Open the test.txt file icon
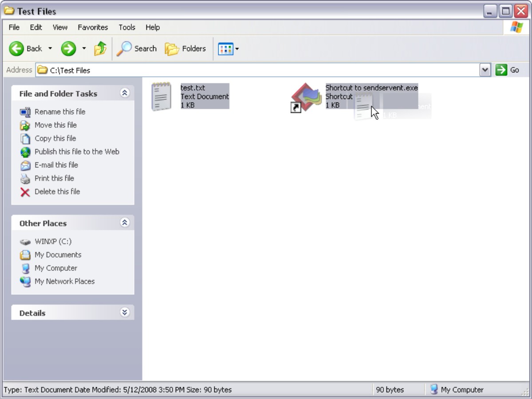532x399 pixels. [162, 95]
